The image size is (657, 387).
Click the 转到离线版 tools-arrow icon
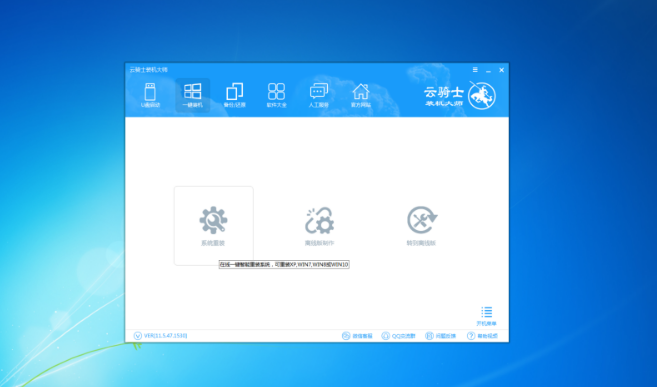[x=422, y=219]
